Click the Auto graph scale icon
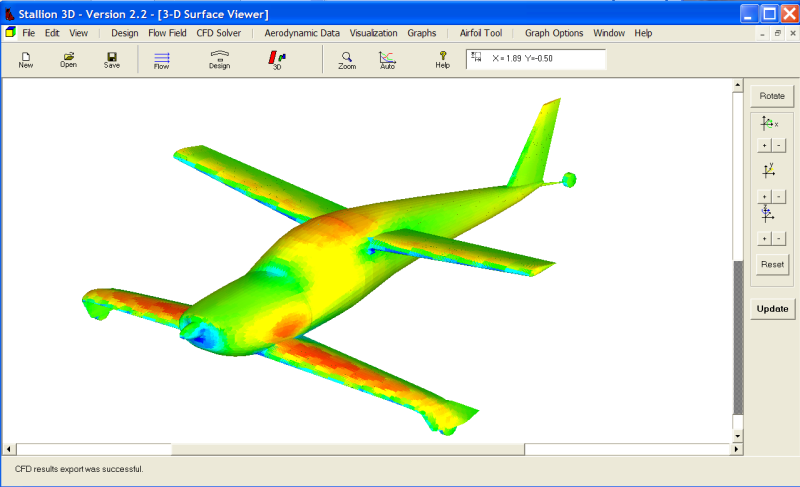The width and height of the screenshot is (800, 487). pos(387,61)
